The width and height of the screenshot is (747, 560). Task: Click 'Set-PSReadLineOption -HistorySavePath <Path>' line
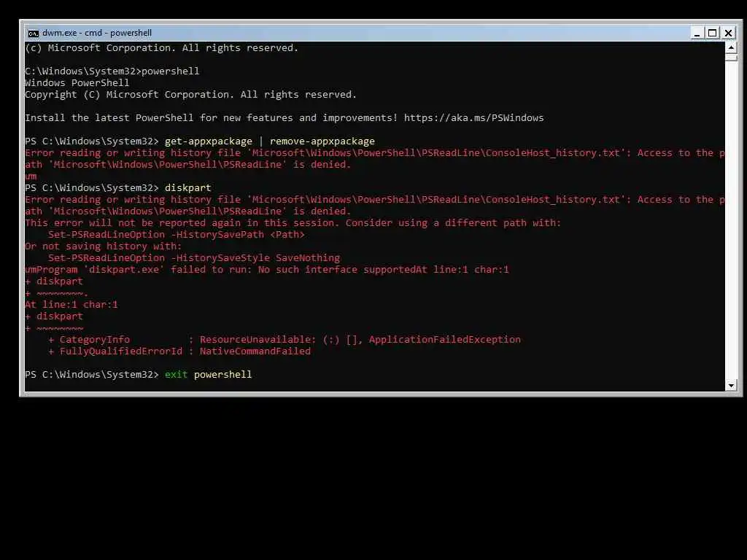(x=177, y=235)
